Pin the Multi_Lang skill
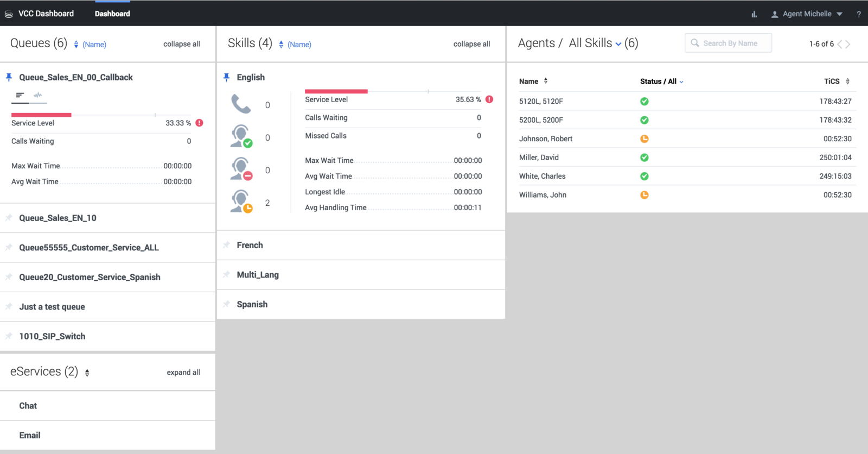 click(x=226, y=275)
